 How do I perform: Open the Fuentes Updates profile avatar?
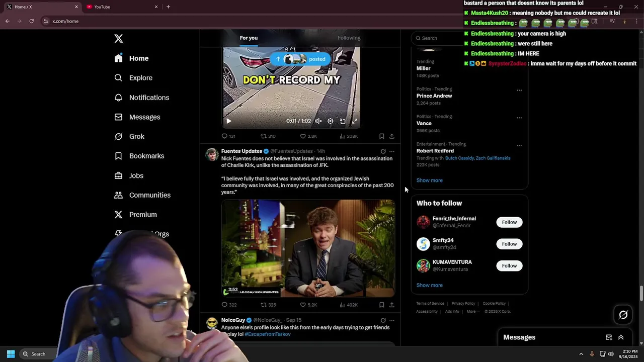[x=212, y=154]
